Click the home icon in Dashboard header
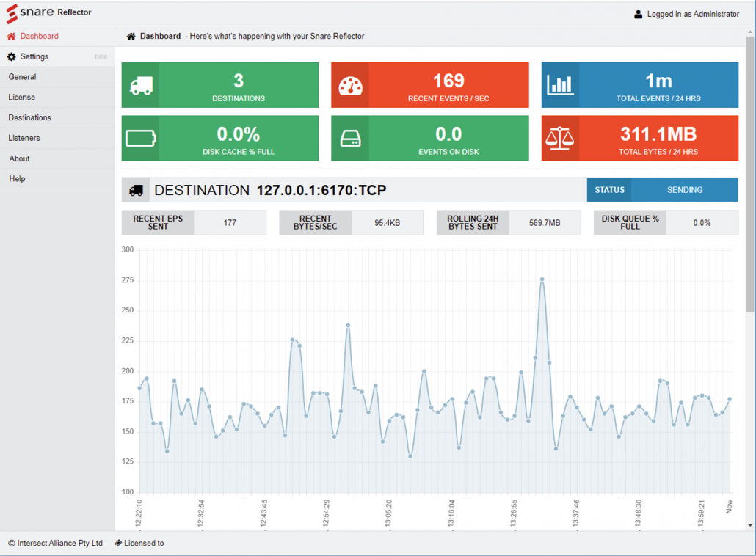Image resolution: width=756 pixels, height=556 pixels. point(131,37)
